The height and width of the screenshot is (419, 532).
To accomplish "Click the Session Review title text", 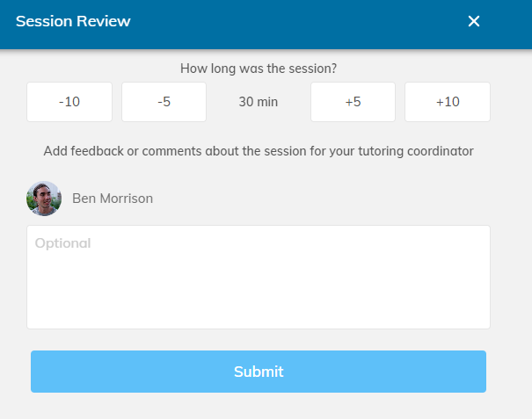I will (73, 21).
